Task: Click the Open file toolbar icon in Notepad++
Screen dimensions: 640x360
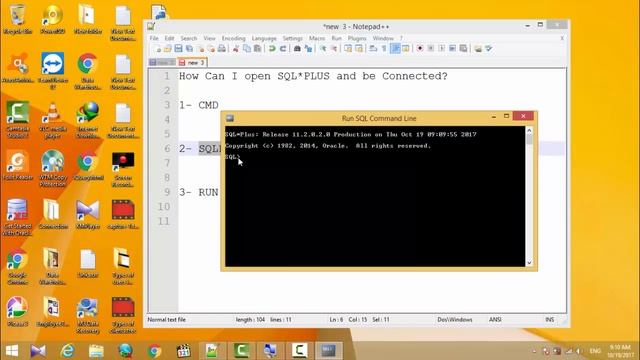Action: (x=168, y=49)
